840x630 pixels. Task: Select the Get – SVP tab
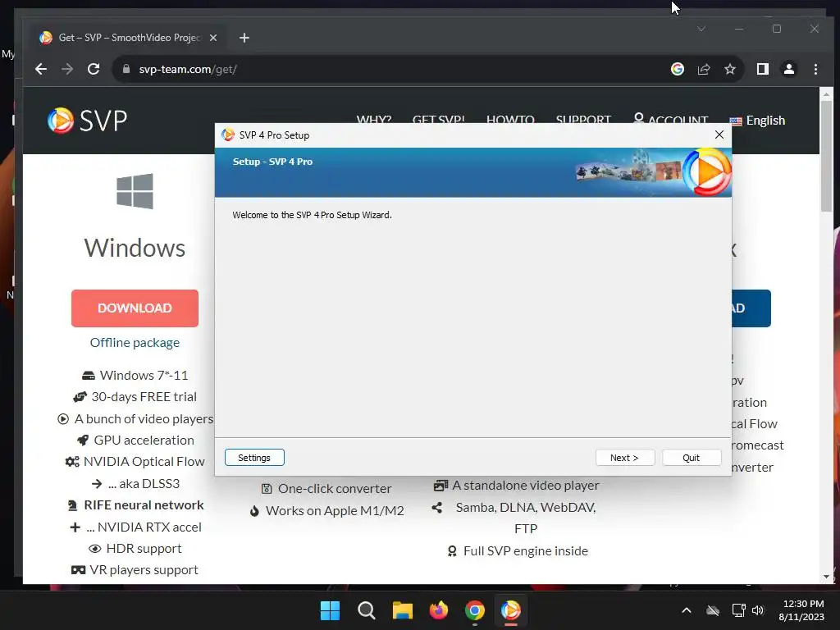pyautogui.click(x=129, y=38)
